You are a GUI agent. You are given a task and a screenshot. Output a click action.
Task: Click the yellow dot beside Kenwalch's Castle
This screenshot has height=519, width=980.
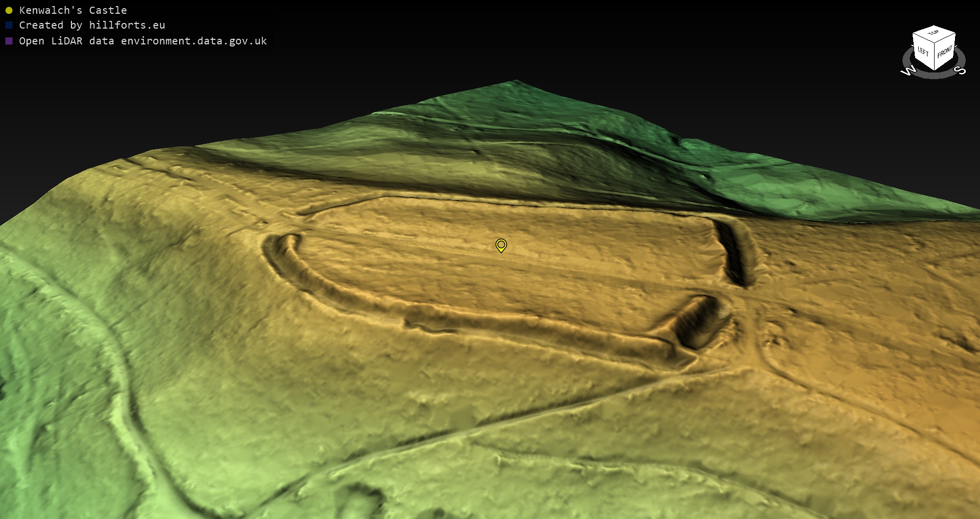(x=9, y=10)
